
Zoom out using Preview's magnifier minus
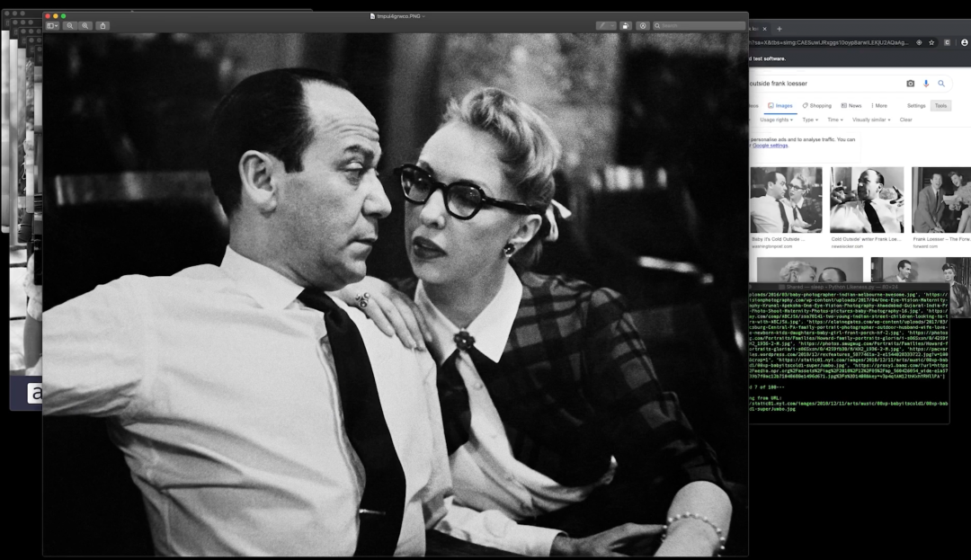(x=70, y=26)
